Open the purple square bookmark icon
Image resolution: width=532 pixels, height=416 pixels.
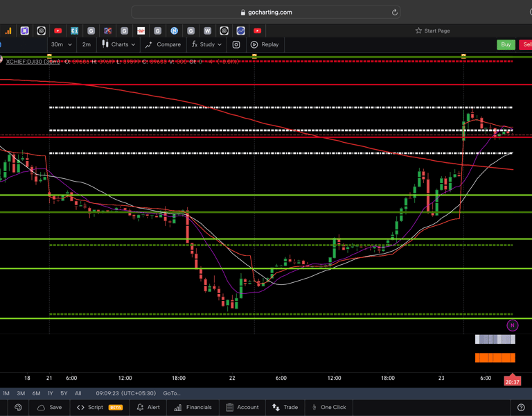24,31
